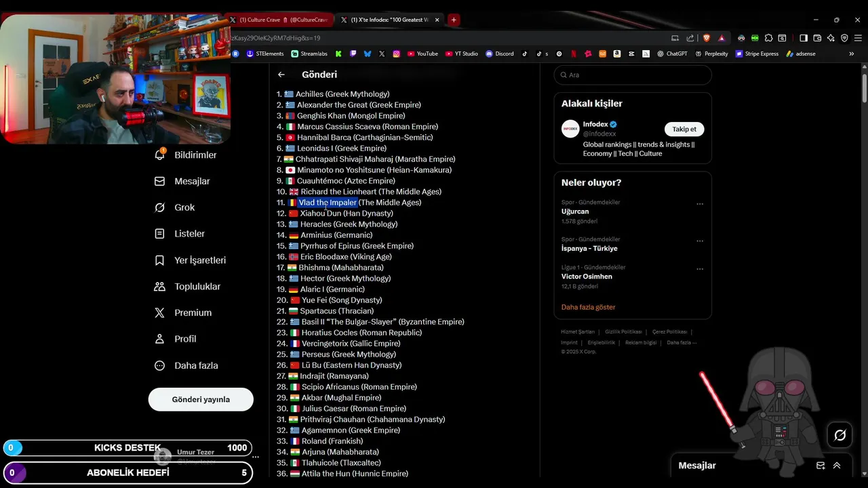This screenshot has width=868, height=488.
Task: Click 'Genghis Khan (Mongol Empire)' list row
Action: (341, 116)
